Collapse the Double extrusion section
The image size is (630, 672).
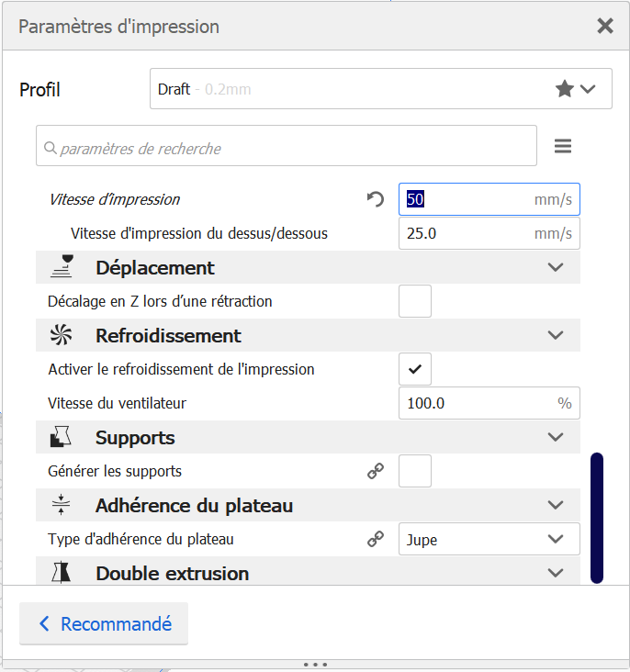(555, 573)
